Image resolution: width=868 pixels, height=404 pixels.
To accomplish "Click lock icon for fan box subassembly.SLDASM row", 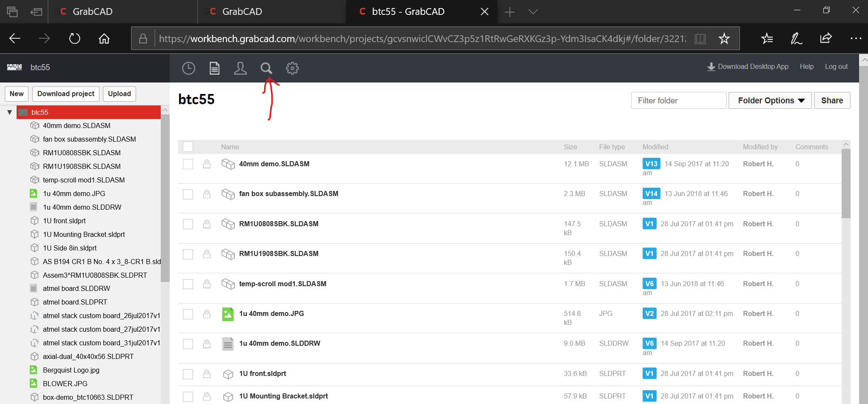I will coord(207,194).
